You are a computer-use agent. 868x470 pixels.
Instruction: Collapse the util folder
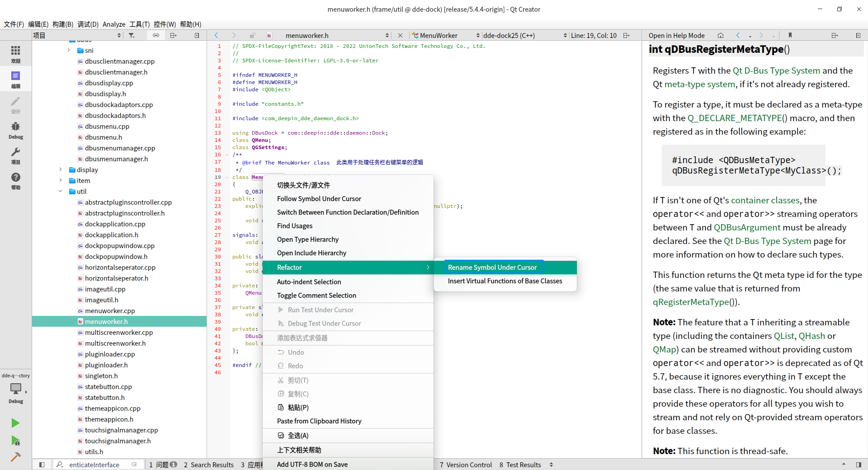61,192
